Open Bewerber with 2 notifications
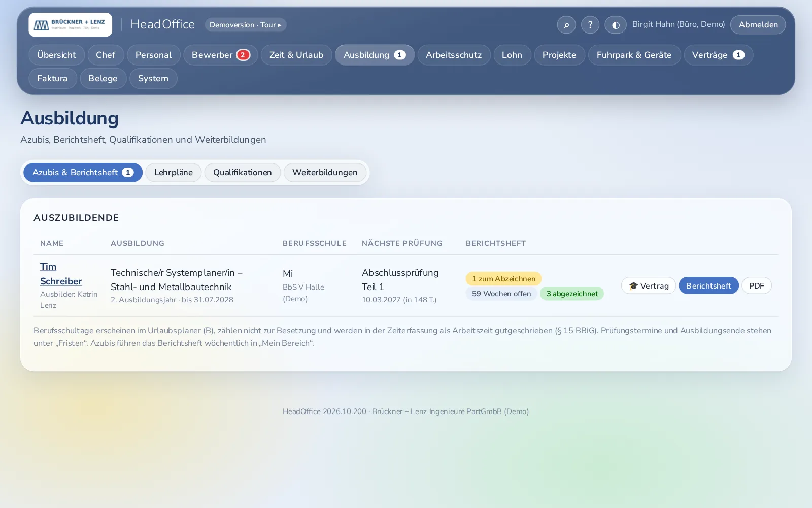The height and width of the screenshot is (508, 812). click(x=221, y=55)
